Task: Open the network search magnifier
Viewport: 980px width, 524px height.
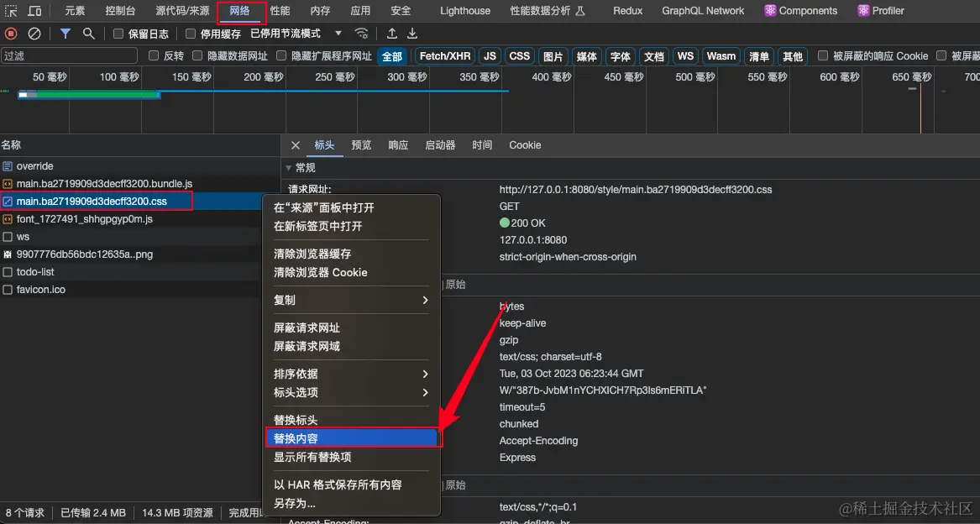Action: (89, 33)
